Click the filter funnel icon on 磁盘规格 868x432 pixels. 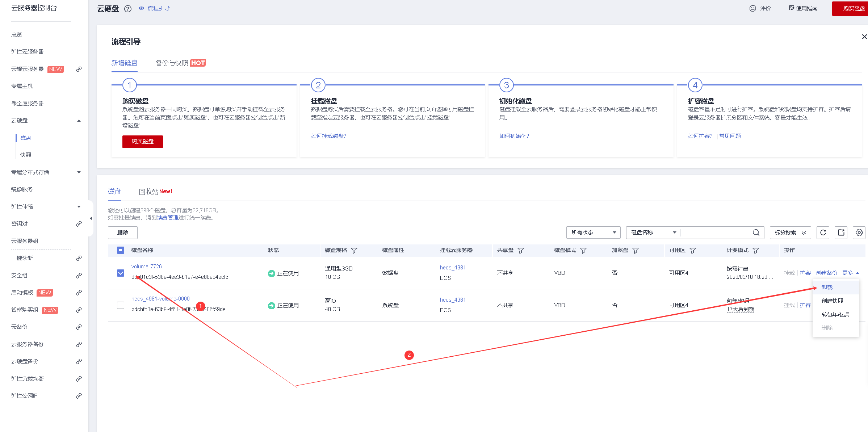point(354,251)
